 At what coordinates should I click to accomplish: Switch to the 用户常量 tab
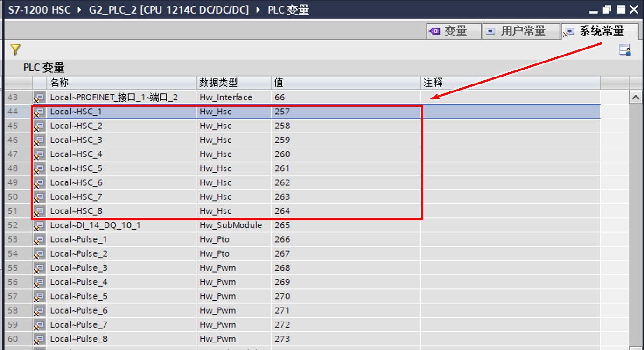coord(521,31)
